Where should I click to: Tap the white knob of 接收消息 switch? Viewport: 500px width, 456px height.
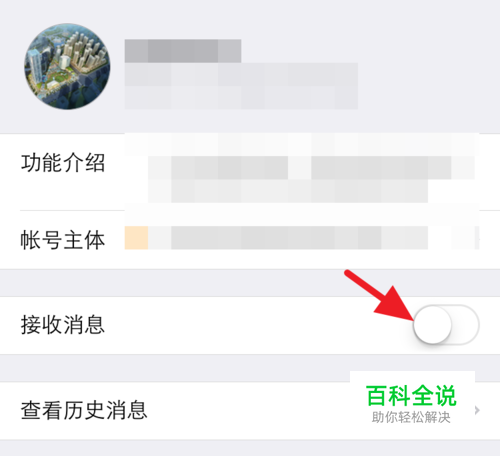point(432,325)
